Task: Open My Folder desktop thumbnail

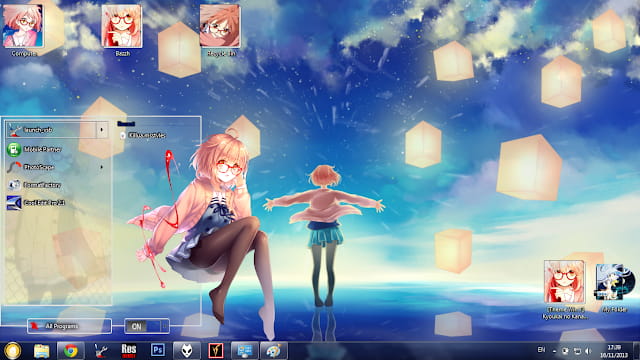Action: (x=615, y=288)
